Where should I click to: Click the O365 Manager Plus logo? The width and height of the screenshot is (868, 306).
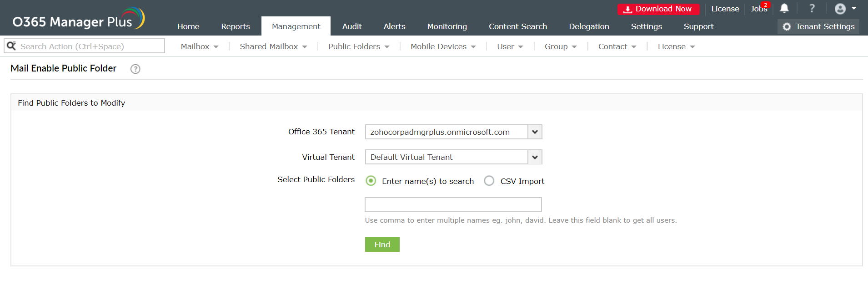click(78, 19)
